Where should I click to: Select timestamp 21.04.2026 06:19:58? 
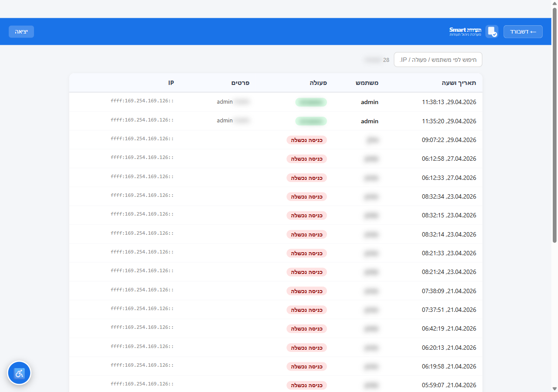click(x=449, y=366)
